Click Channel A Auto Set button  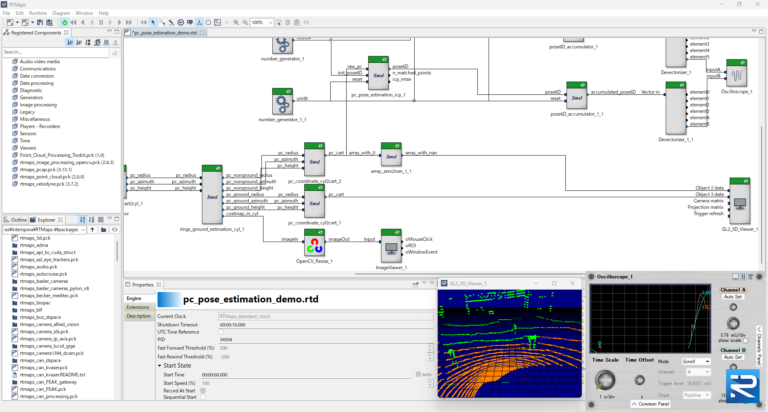tap(733, 297)
